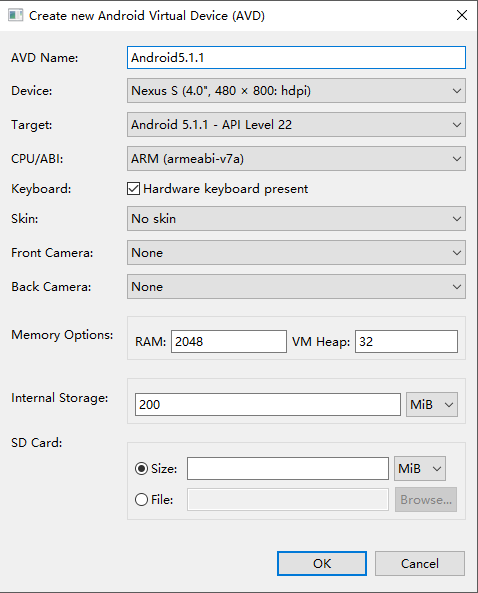Click the Browse... button
The height and width of the screenshot is (593, 478).
426,500
